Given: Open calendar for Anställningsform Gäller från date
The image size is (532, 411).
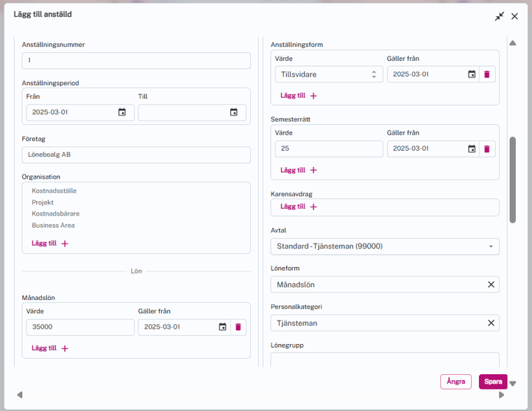Looking at the screenshot, I should tap(472, 74).
